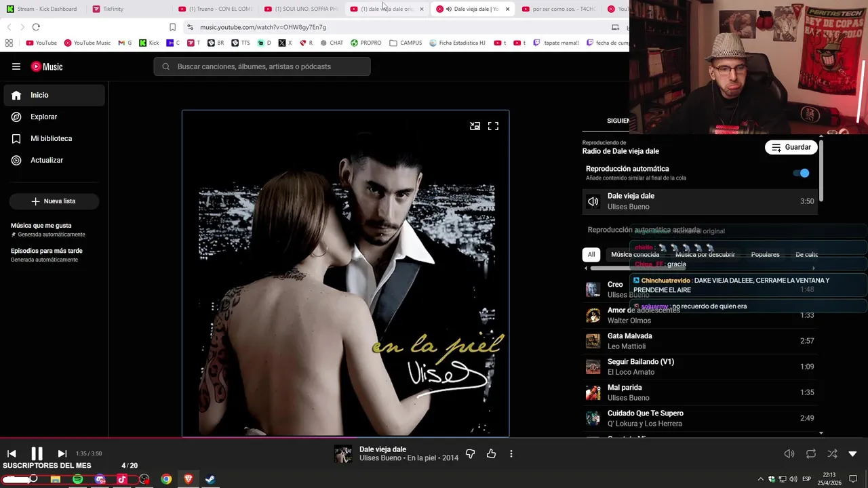
Task: Pause the current song
Action: coord(37,453)
